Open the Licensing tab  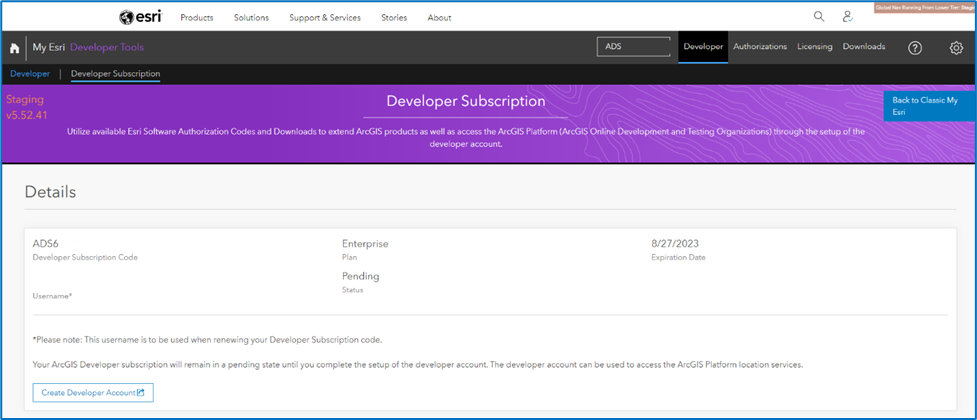[x=815, y=46]
